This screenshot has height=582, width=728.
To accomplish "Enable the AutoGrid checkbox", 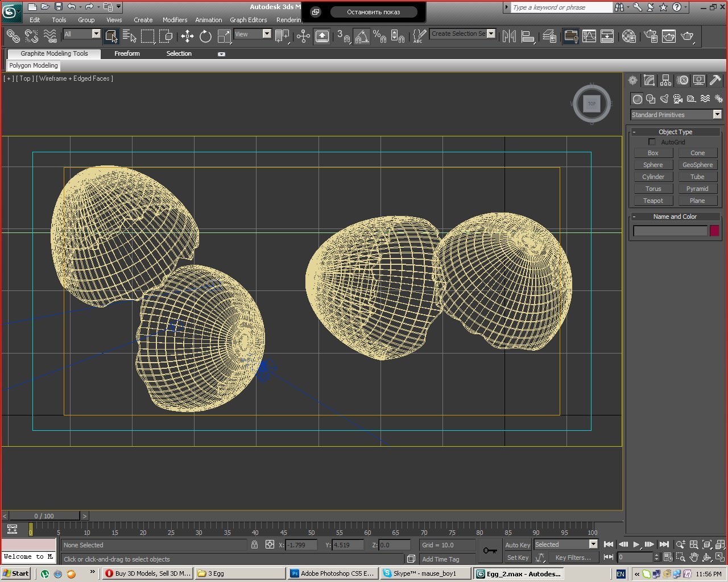I will point(652,142).
